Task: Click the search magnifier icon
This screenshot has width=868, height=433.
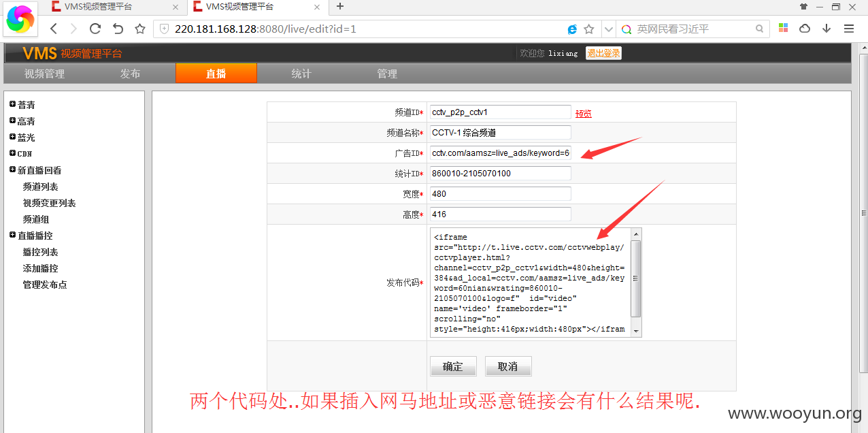Action: click(x=759, y=29)
